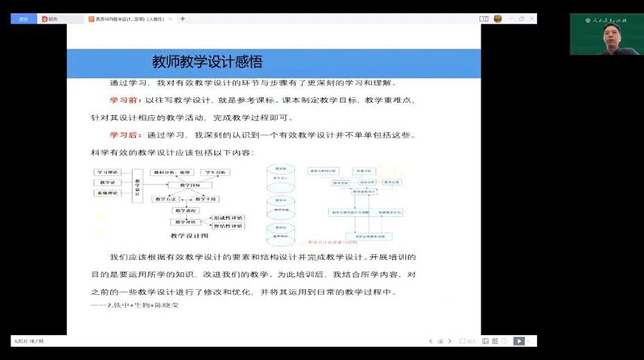Go to the next slide
The height and width of the screenshot is (360, 644).
click(450, 341)
